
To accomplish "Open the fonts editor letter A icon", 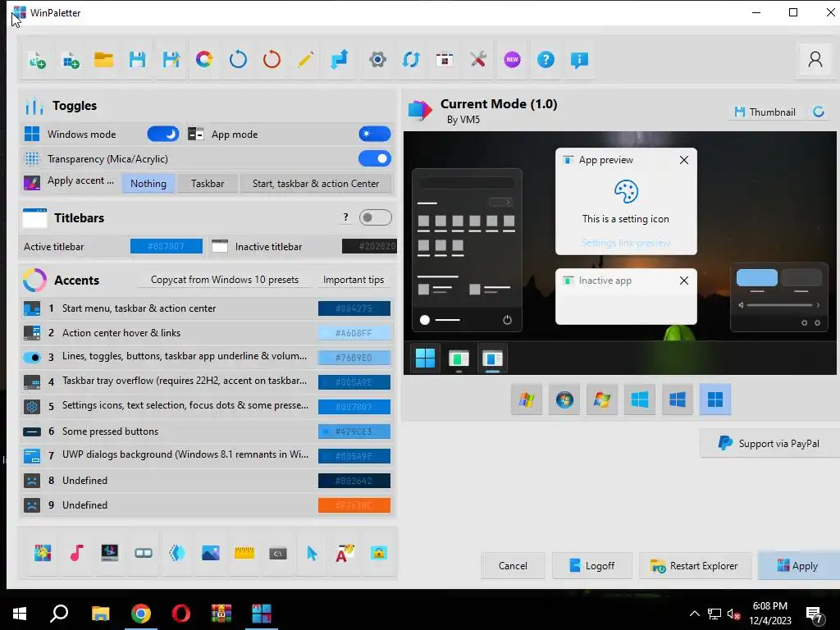I will click(x=345, y=553).
